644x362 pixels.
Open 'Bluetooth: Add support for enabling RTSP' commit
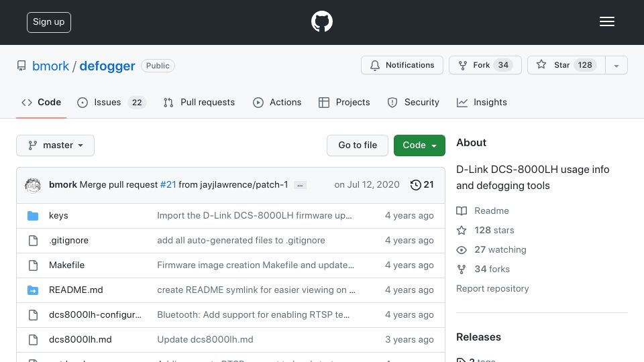coord(253,315)
